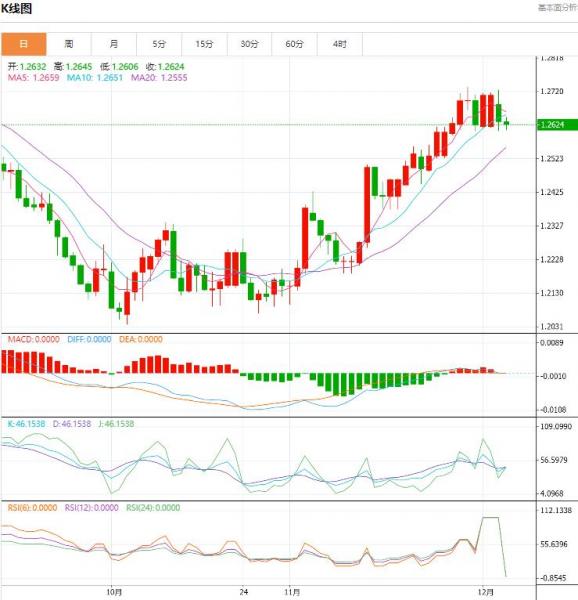Click the MA10 indicator label
578x600 pixels.
tap(95, 78)
